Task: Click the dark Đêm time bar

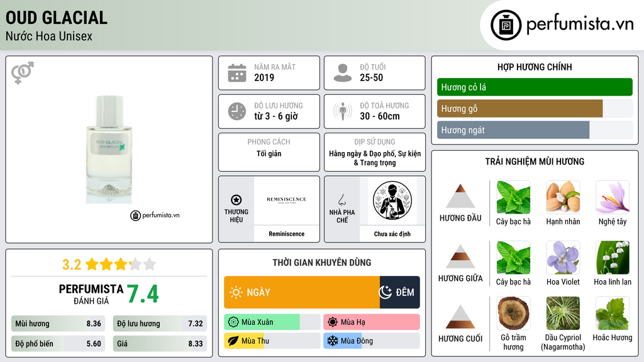Action: tap(399, 292)
